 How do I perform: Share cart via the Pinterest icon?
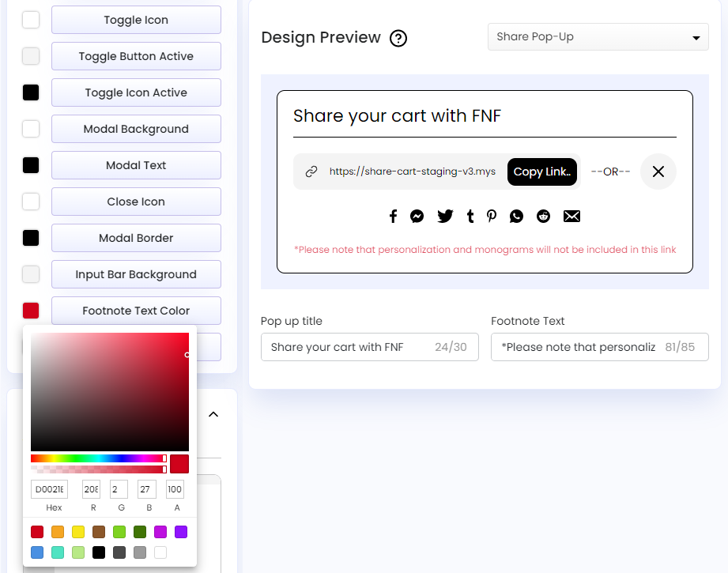(492, 215)
